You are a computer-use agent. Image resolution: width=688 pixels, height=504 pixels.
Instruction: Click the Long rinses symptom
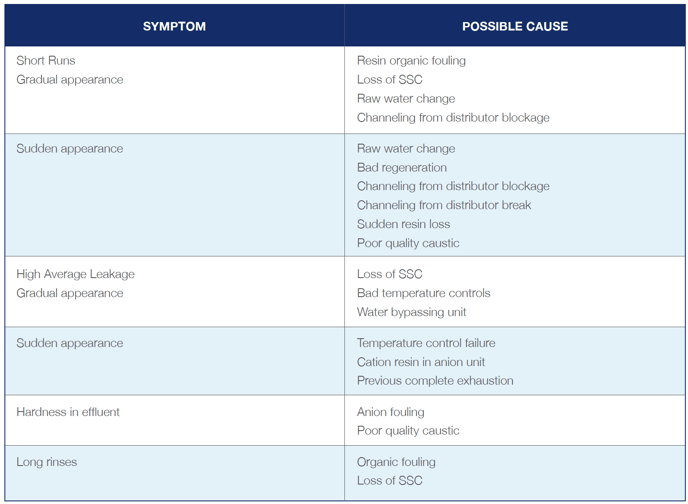[x=46, y=463]
